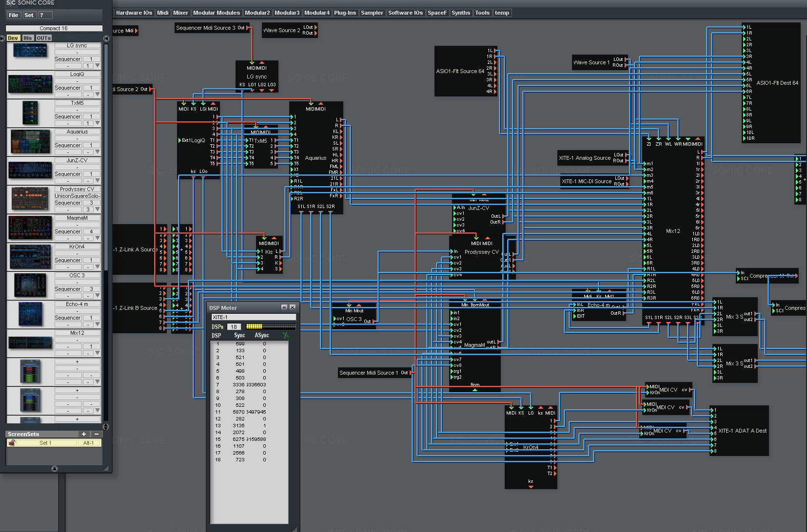
Task: Expand the TxM5 device dropdown arrow
Action: [98, 123]
